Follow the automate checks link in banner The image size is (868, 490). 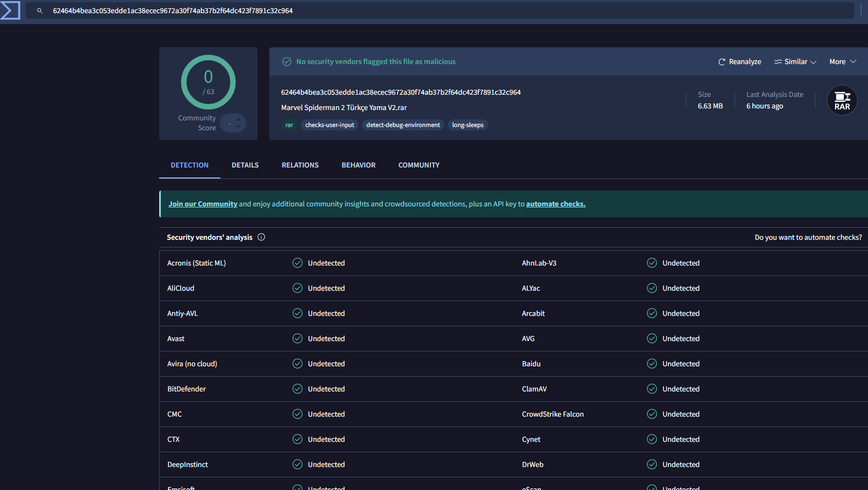click(555, 204)
